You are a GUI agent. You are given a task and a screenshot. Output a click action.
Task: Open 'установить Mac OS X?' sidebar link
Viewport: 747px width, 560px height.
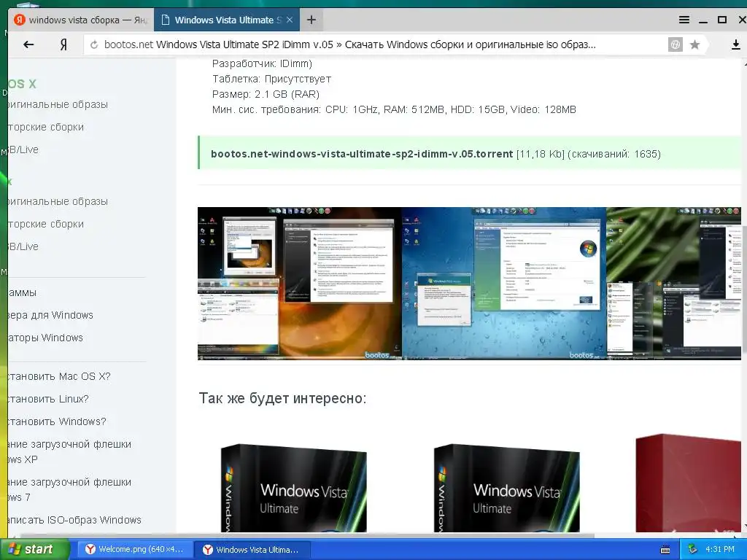[x=59, y=376]
